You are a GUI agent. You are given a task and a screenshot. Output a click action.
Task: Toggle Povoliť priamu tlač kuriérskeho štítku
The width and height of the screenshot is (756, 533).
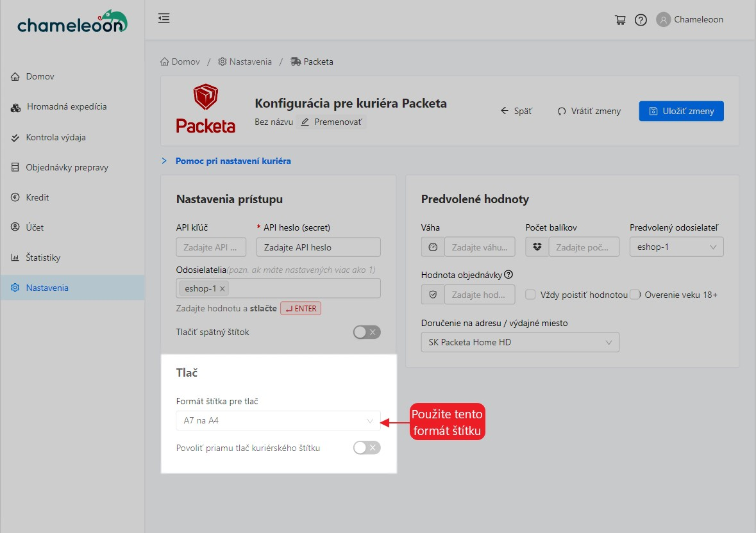click(367, 448)
